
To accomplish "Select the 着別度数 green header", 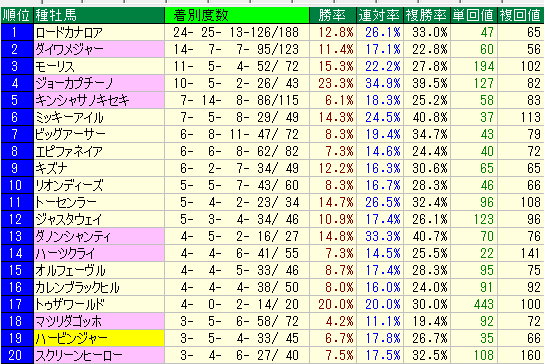I will click(x=237, y=15).
